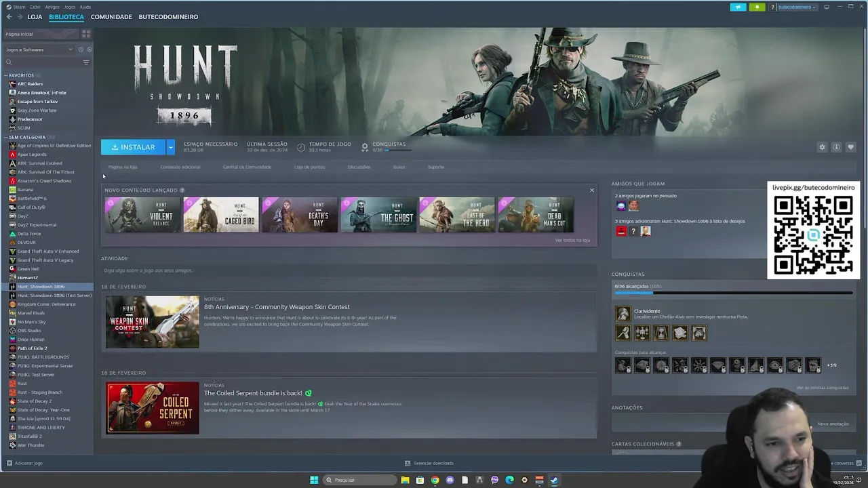This screenshot has width=868, height=488.
Task: Go to the Comunidade tab
Action: coord(111,17)
